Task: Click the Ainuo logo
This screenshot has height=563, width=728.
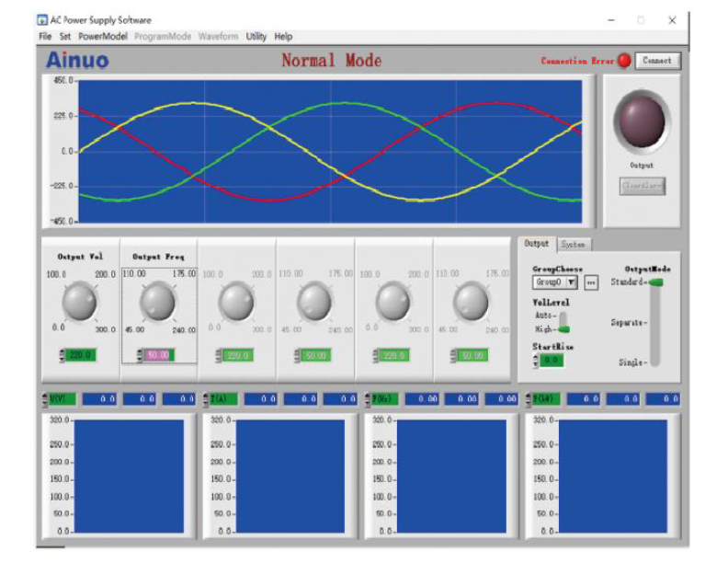Action: click(77, 60)
